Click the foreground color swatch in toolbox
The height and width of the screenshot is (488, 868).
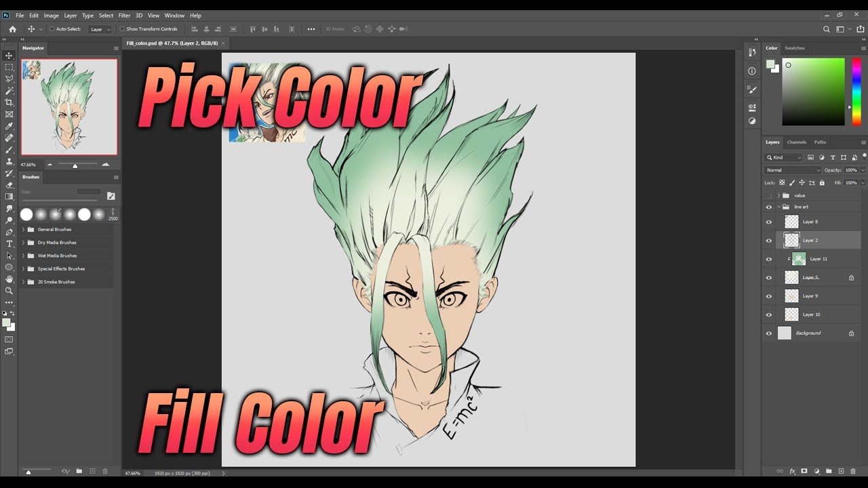(7, 323)
